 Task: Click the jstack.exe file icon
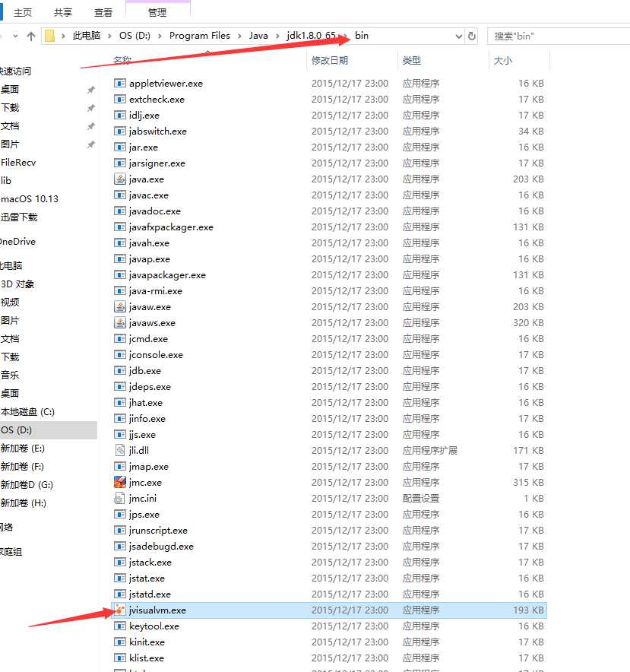[x=120, y=563]
